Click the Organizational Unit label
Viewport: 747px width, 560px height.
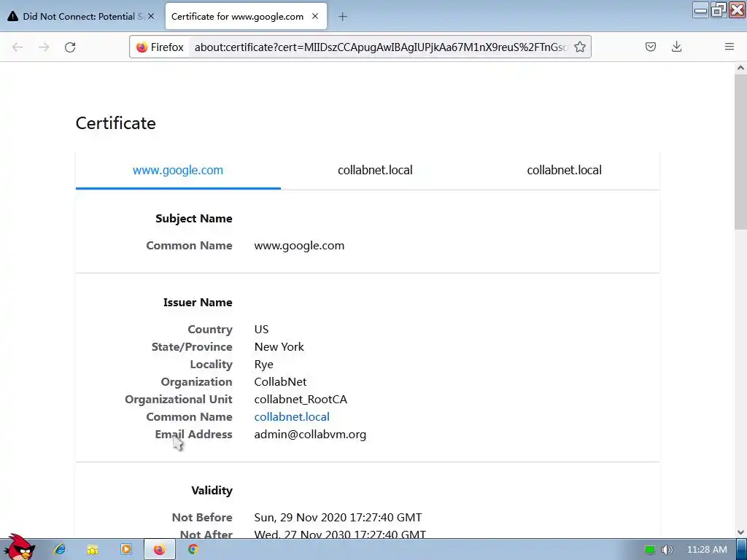(x=179, y=400)
